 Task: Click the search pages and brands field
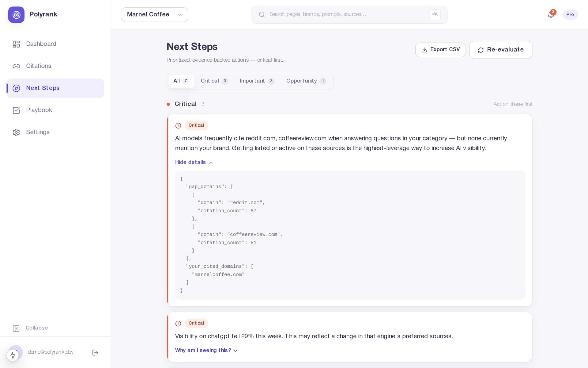tap(349, 15)
